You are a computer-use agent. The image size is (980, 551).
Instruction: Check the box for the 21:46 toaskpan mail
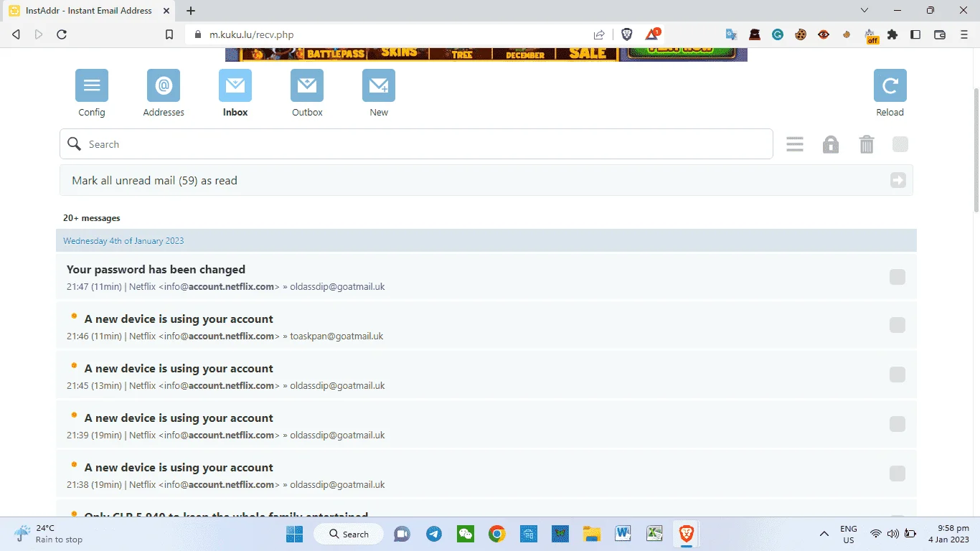pos(897,325)
